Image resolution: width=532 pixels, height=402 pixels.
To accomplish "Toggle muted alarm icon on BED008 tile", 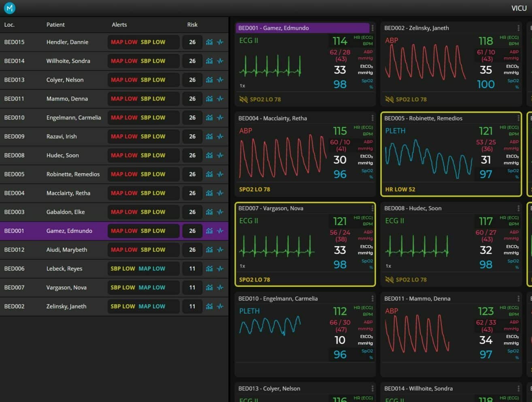I will point(389,280).
